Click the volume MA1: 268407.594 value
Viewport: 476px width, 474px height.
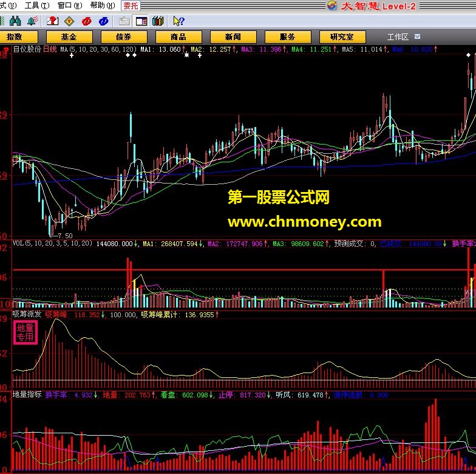(x=170, y=244)
